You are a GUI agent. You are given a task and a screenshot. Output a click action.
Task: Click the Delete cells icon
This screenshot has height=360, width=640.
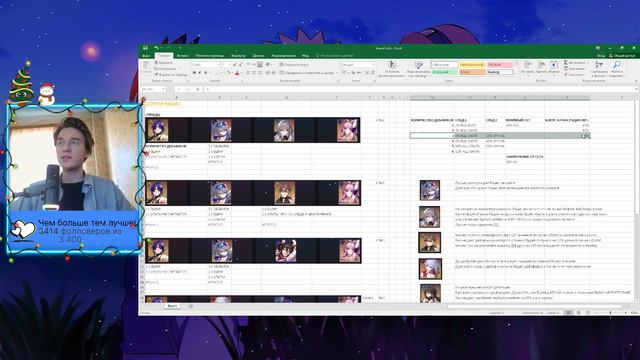point(541,65)
